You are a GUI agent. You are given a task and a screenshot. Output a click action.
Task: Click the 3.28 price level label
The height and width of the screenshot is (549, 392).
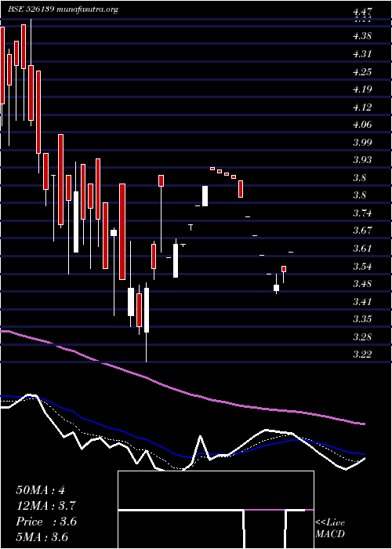pyautogui.click(x=362, y=336)
